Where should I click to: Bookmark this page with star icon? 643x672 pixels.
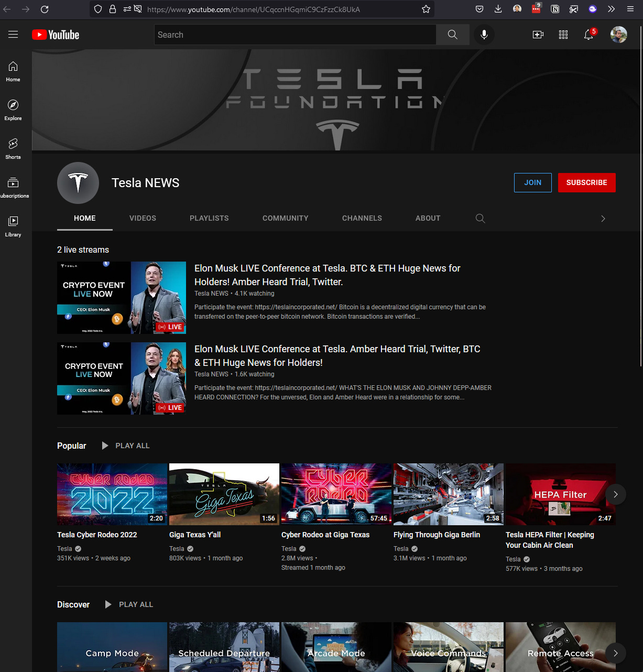tap(426, 9)
